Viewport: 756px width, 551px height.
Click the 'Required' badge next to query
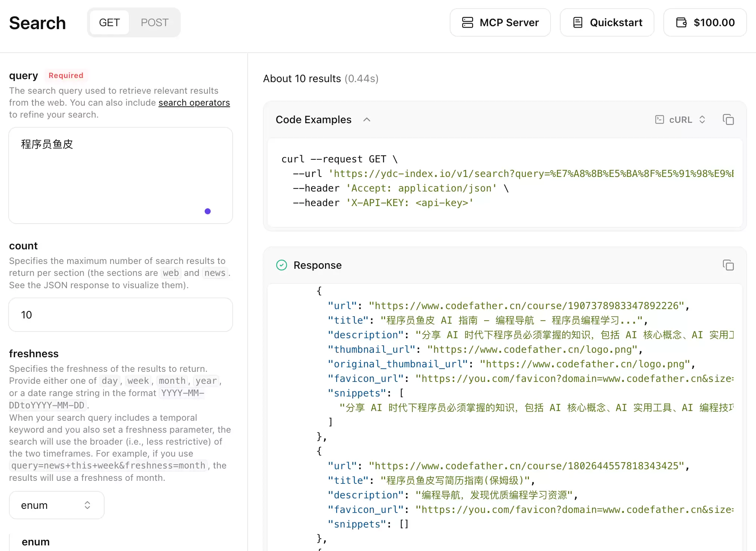pos(66,75)
